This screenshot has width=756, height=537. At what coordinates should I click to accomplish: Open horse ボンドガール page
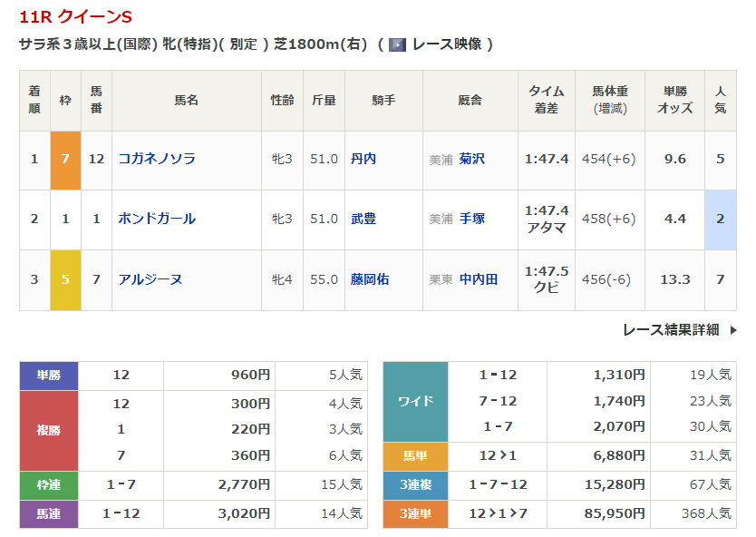coord(157,219)
